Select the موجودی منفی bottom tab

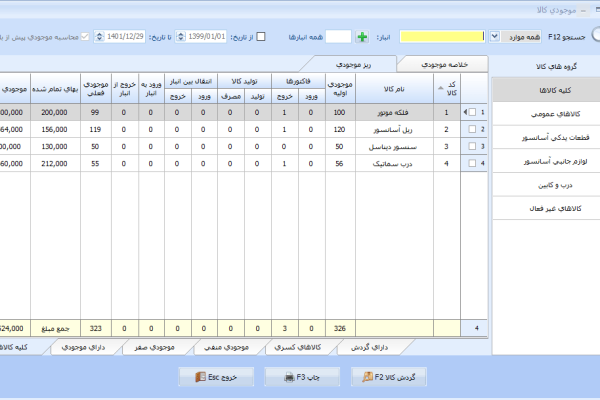pyautogui.click(x=227, y=347)
